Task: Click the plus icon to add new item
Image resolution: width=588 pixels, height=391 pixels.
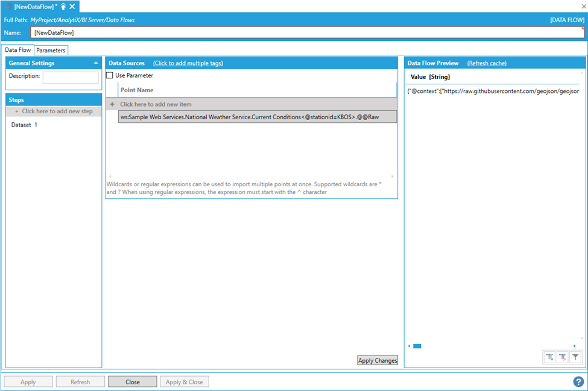Action: tap(112, 104)
